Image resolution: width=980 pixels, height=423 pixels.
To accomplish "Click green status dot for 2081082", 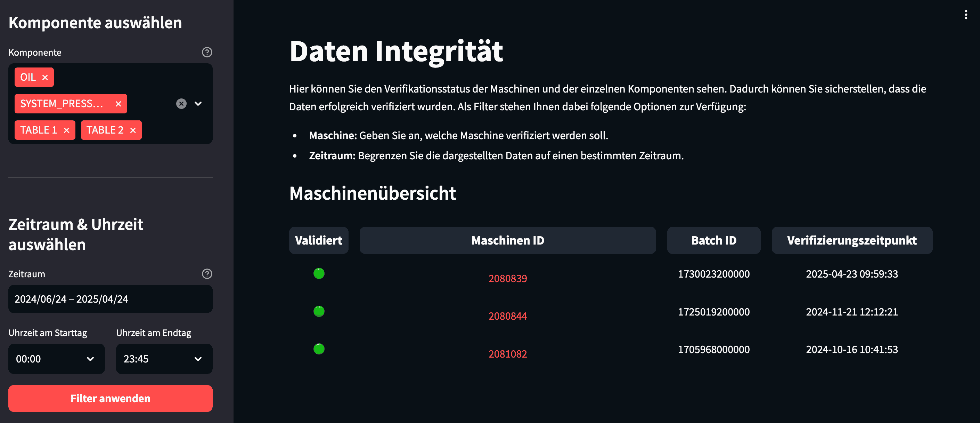I will point(319,349).
